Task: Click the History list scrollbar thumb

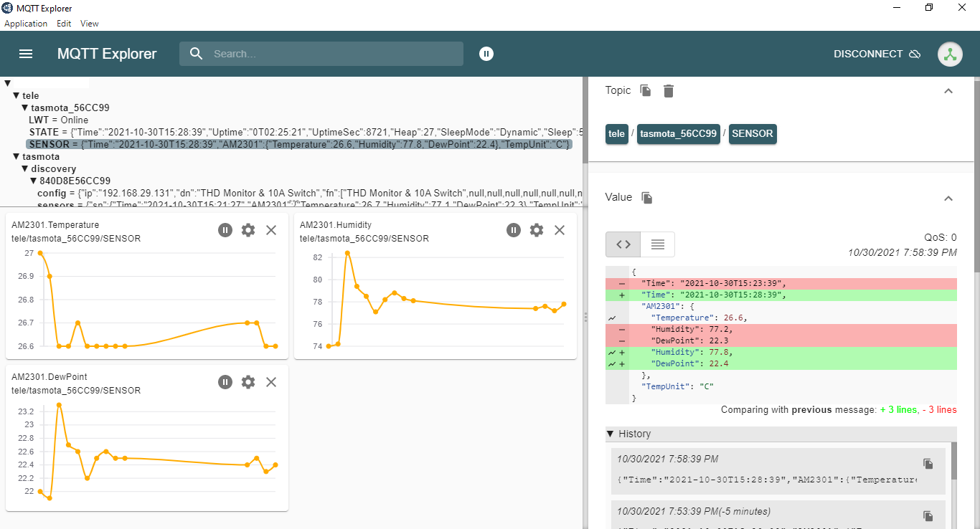Action: tap(953, 461)
